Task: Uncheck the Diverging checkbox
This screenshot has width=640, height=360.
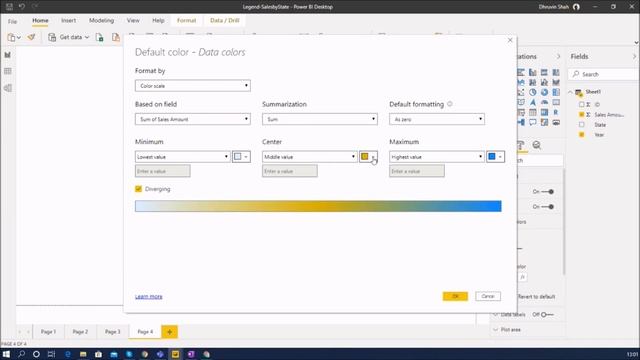Action: tap(138, 189)
